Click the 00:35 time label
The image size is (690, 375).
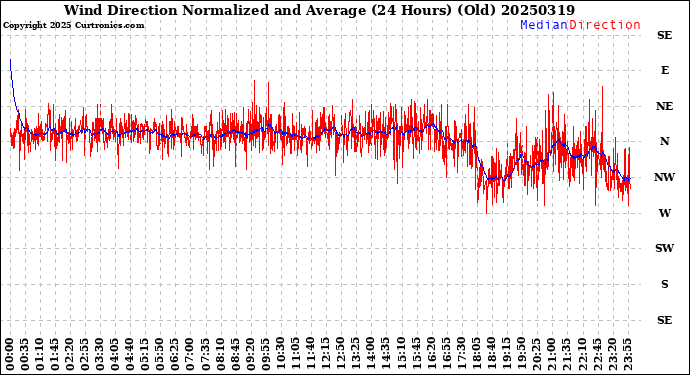25,354
